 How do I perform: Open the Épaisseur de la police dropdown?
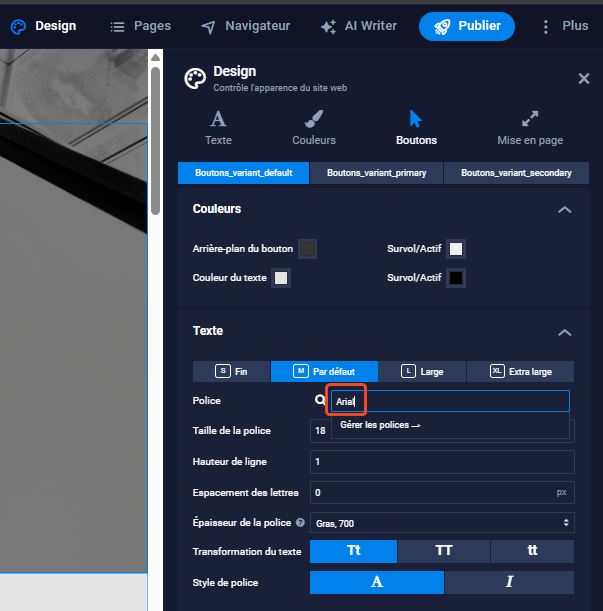tap(442, 523)
